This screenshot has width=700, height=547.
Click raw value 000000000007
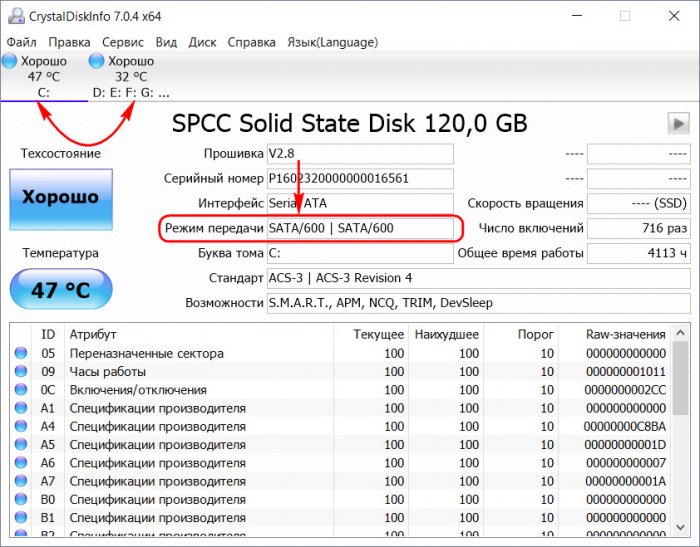tap(626, 463)
